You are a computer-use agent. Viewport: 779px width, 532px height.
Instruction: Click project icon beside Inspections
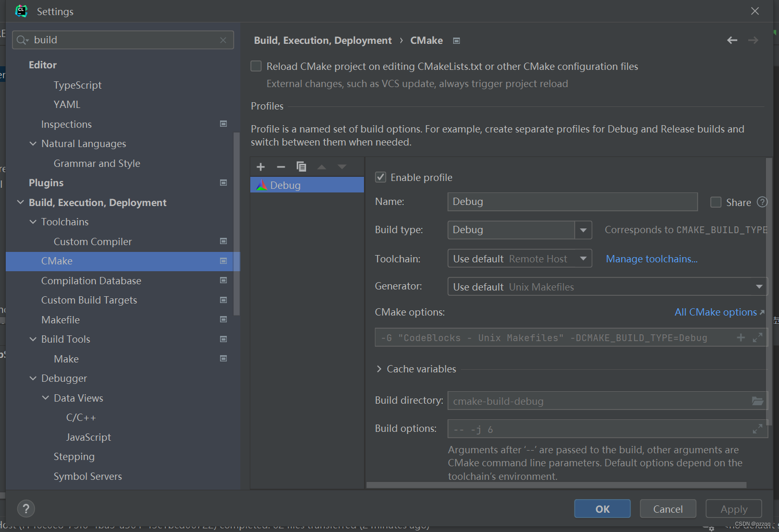[224, 124]
